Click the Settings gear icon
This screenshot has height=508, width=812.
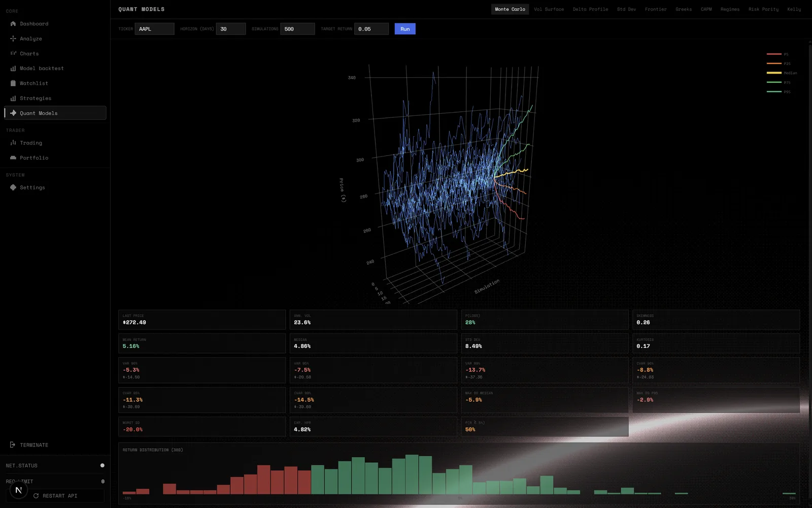point(13,187)
